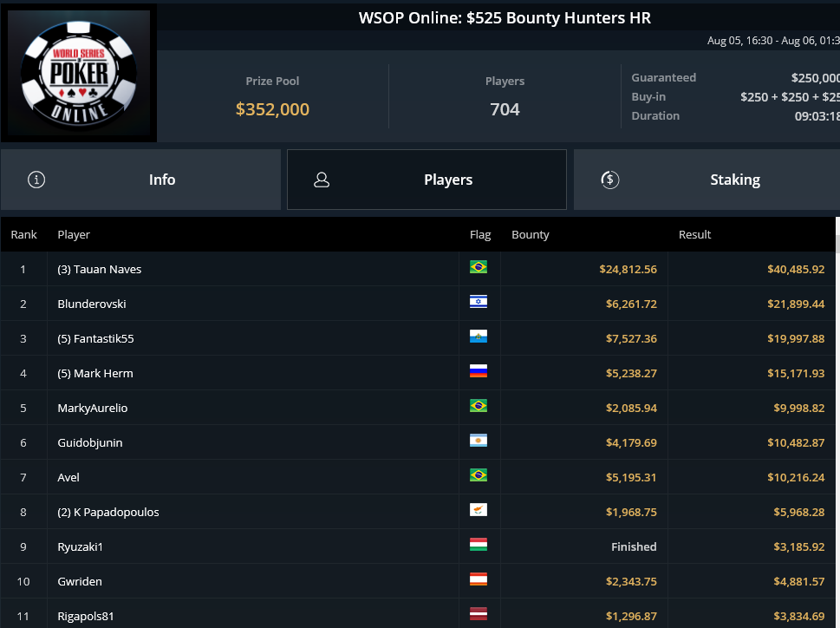Select player (2) K Papadopoulos
The height and width of the screenshot is (628, 840).
coord(108,513)
